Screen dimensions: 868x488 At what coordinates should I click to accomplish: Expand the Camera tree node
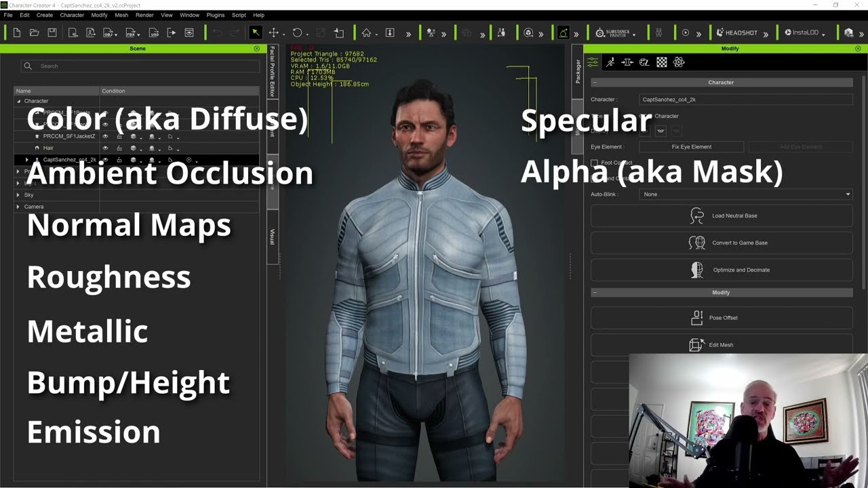[18, 207]
